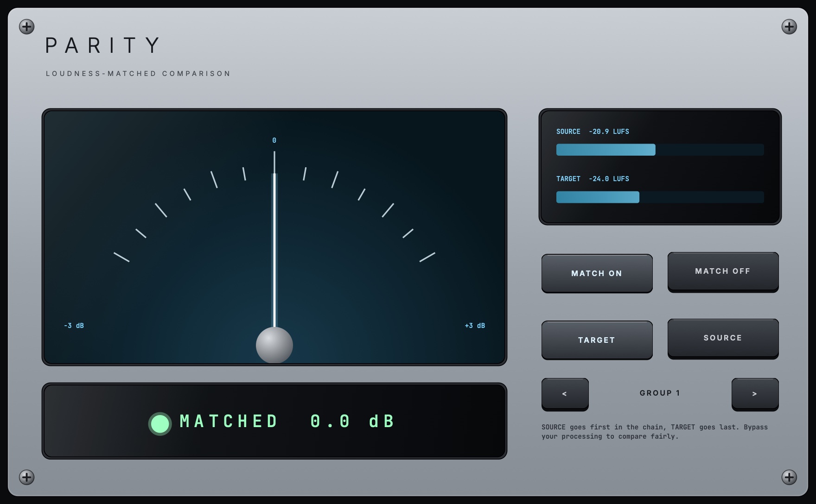Click the top-right panel screw
Screen dimensions: 816x504
(789, 27)
